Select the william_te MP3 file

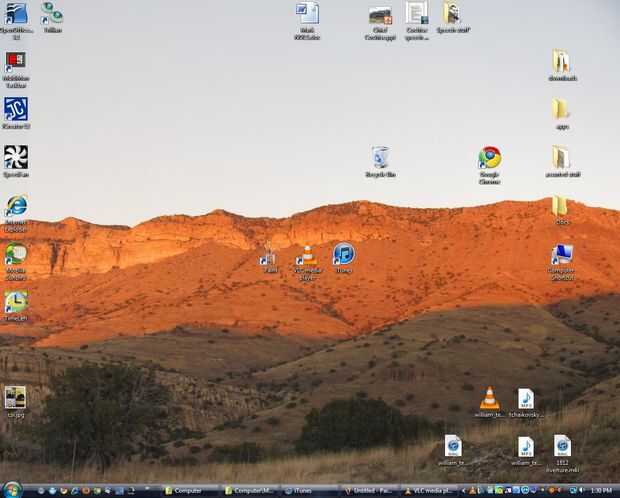526,451
